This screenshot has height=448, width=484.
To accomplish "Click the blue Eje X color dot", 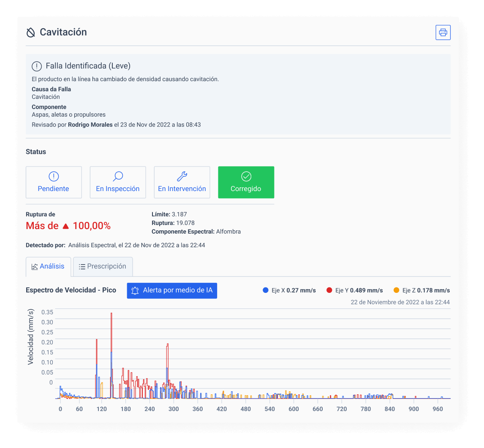I will point(266,290).
